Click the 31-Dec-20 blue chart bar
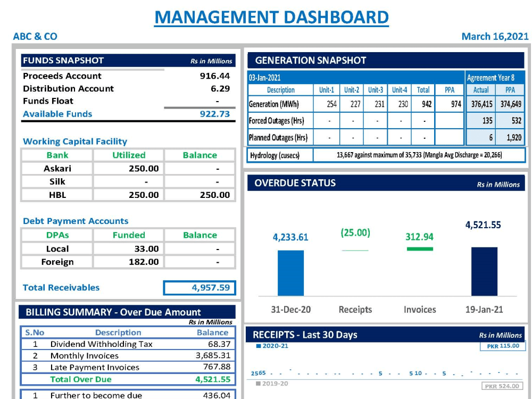The height and width of the screenshot is (399, 532). 291,273
